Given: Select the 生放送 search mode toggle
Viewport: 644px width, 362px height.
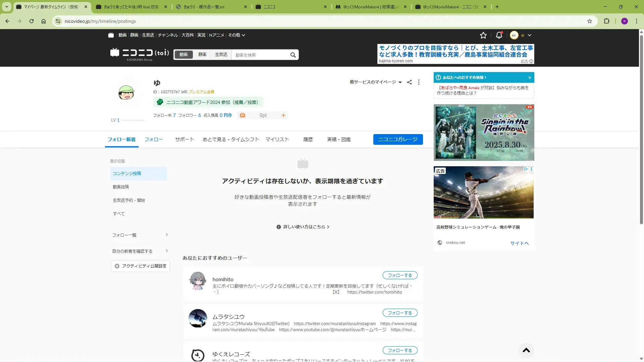Looking at the screenshot, I should click(221, 55).
